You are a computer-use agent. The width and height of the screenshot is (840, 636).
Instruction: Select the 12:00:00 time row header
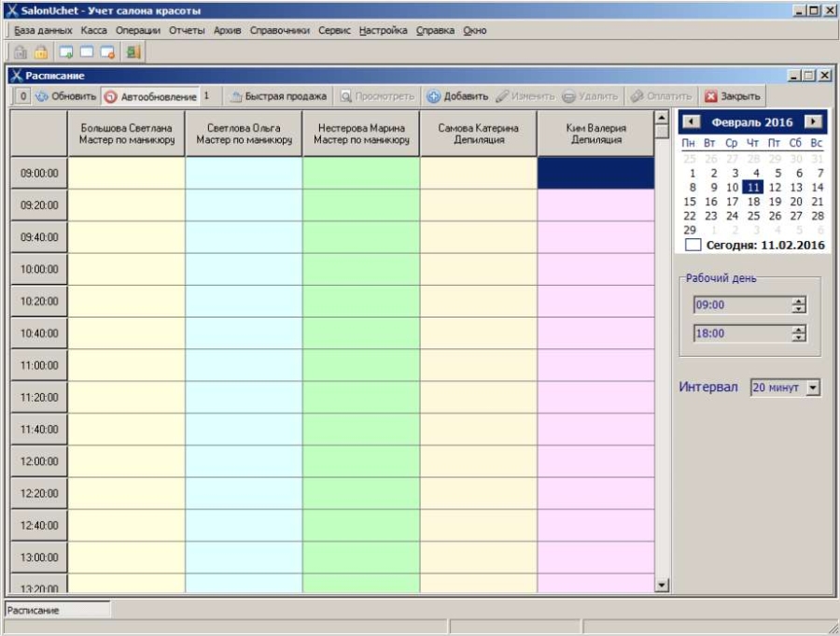(39, 461)
